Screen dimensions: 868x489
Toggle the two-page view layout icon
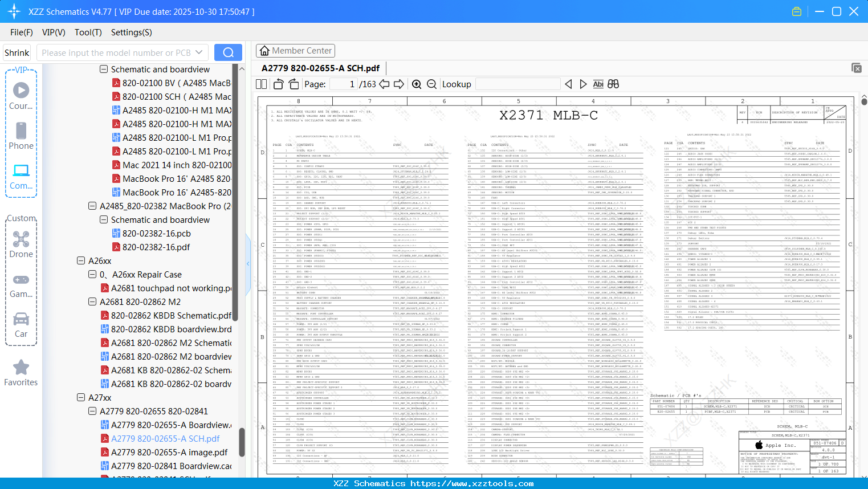[261, 84]
